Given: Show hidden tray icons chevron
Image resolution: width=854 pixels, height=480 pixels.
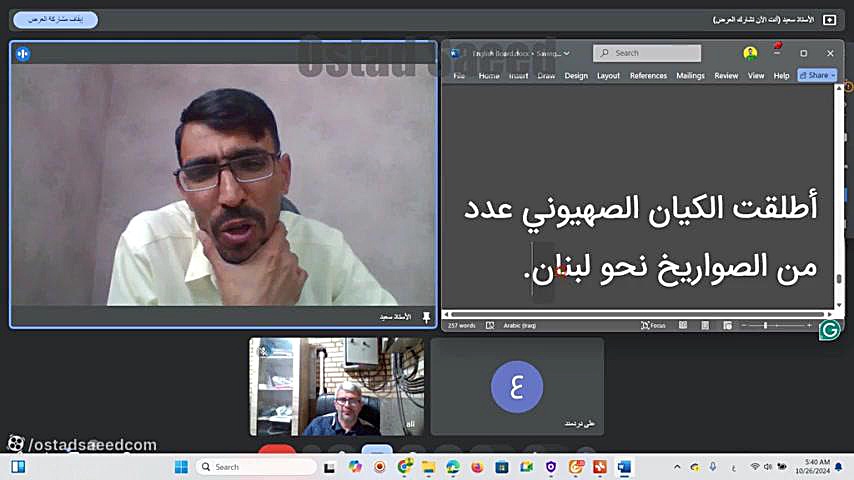Looking at the screenshot, I should pos(677,467).
